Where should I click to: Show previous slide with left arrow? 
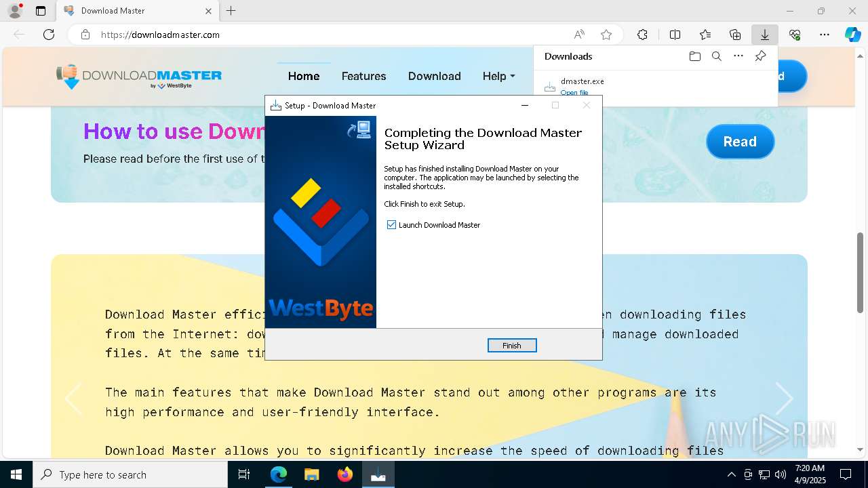[73, 399]
